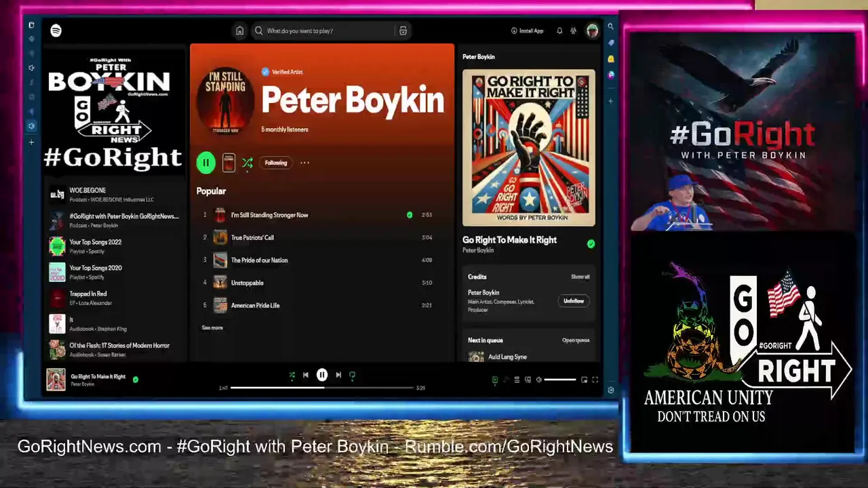Open the mini player icon
Screen dimensions: 868x488
coord(584,380)
